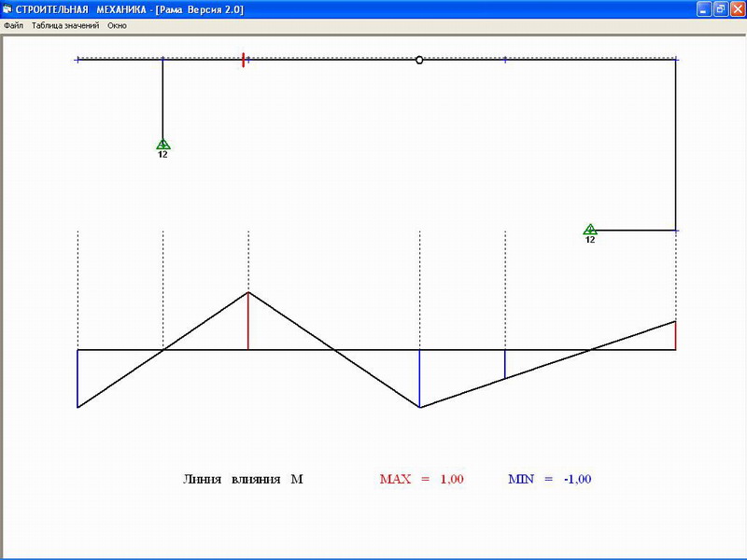Click the red ordinate at the right end
The width and height of the screenshot is (747, 560).
675,336
